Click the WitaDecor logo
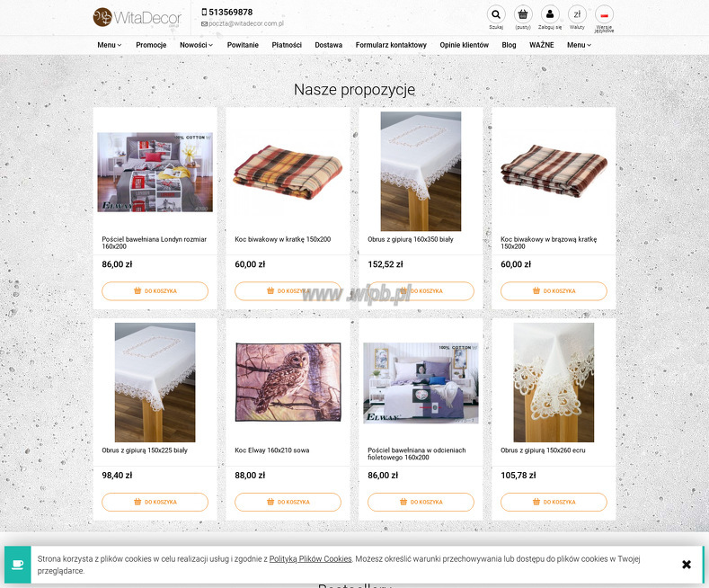The image size is (709, 588). 137,18
